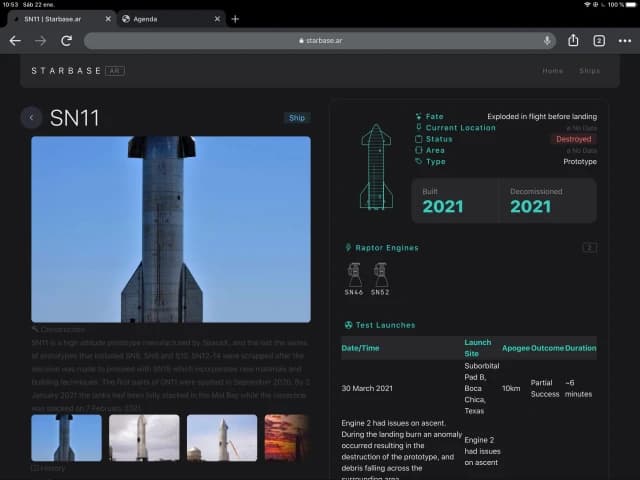Click the Wi-Fi icon in status bar
This screenshot has height=480, width=640.
[587, 4]
